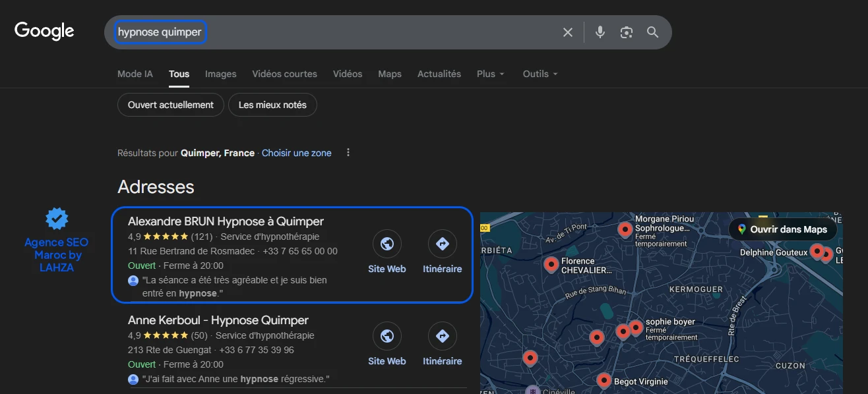The image size is (868, 394).
Task: Click "J'ai fait avec Anne une hypnose régressive" review
Action: 235,379
